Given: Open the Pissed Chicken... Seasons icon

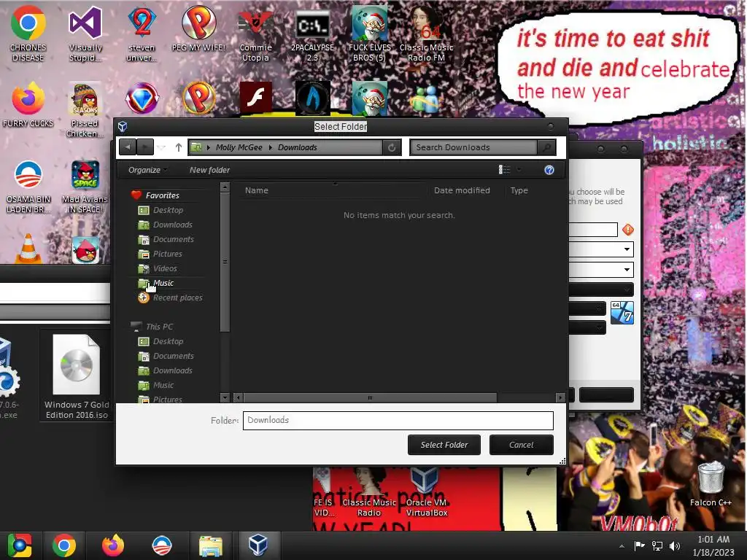Looking at the screenshot, I should pyautogui.click(x=85, y=109).
